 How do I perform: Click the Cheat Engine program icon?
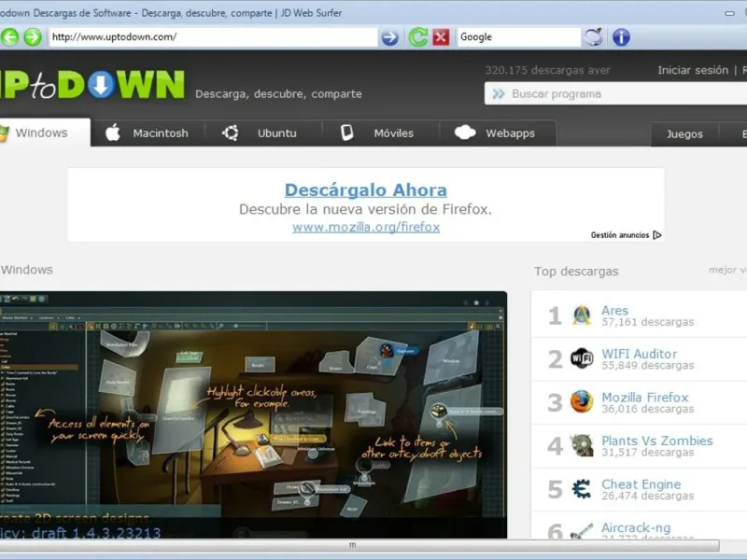(582, 489)
